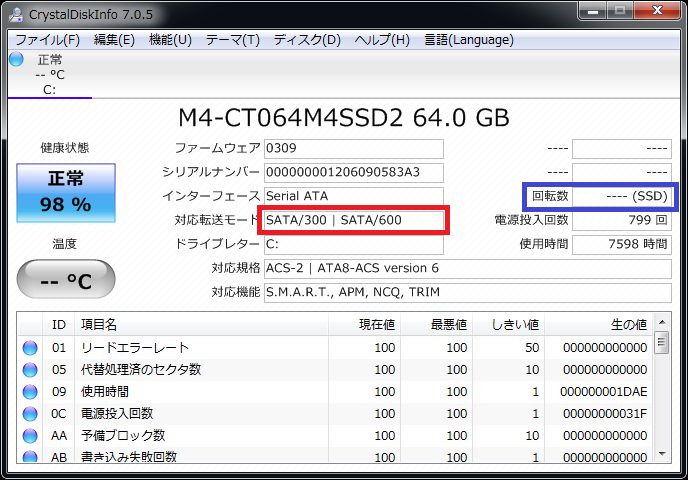Click the 生の値 column header

599,325
